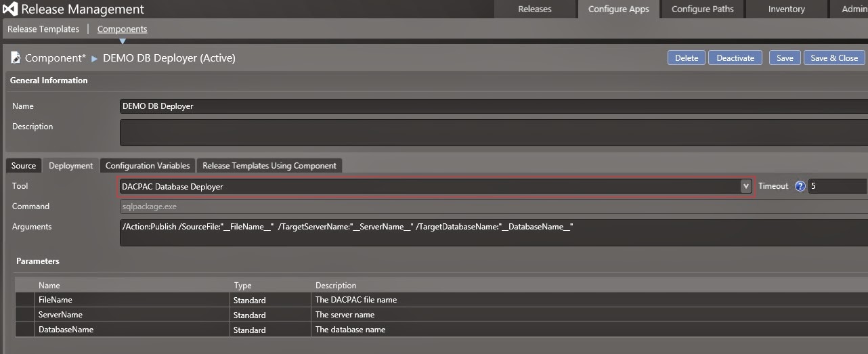Click the Command sqlpackage.exe field
The height and width of the screenshot is (354, 868).
(494, 206)
